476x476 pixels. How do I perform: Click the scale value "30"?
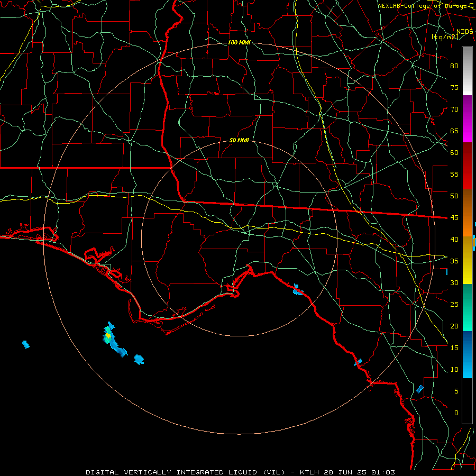point(454,282)
